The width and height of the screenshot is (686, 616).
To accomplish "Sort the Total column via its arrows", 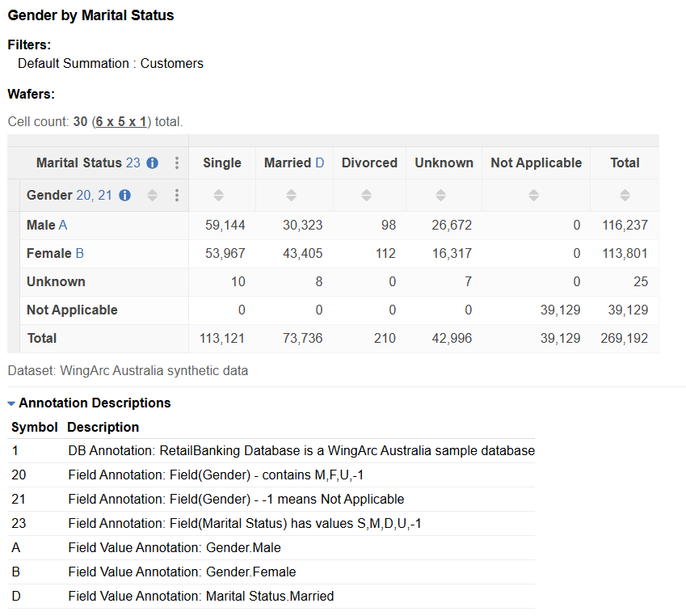I will click(624, 195).
